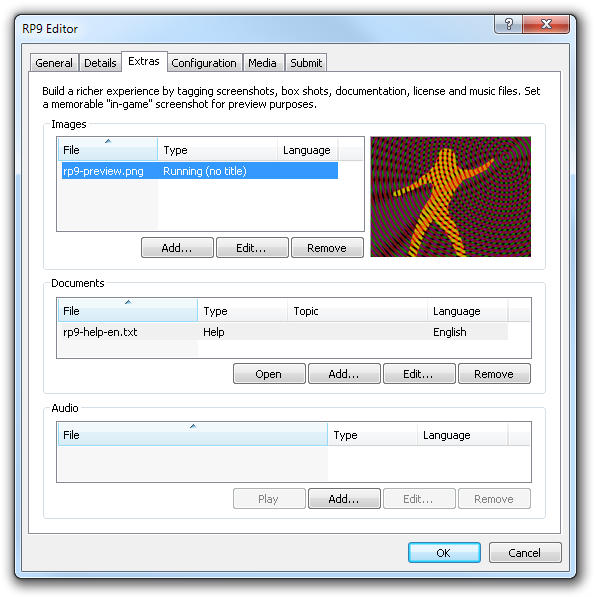Image resolution: width=595 pixels, height=597 pixels.
Task: Open the selected document
Action: pos(269,374)
